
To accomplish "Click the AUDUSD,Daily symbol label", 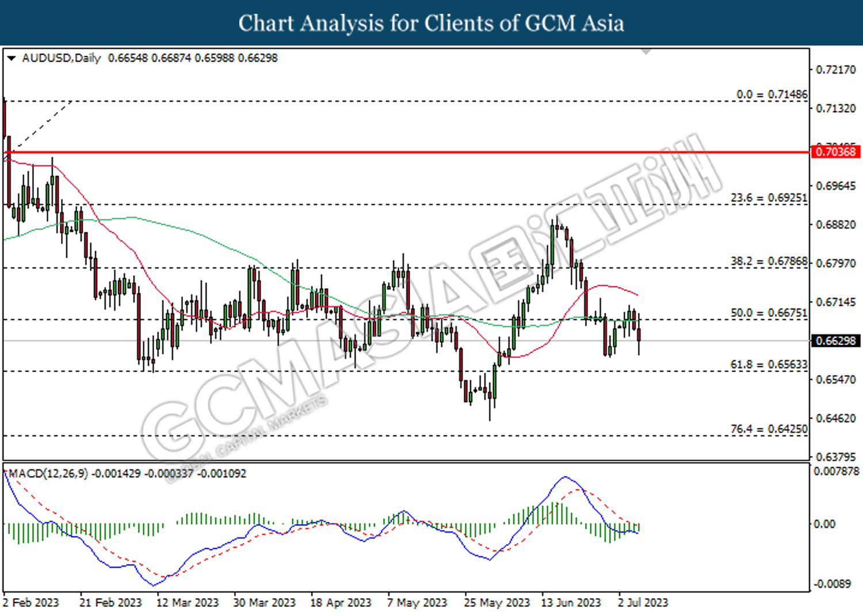I will pyautogui.click(x=61, y=58).
